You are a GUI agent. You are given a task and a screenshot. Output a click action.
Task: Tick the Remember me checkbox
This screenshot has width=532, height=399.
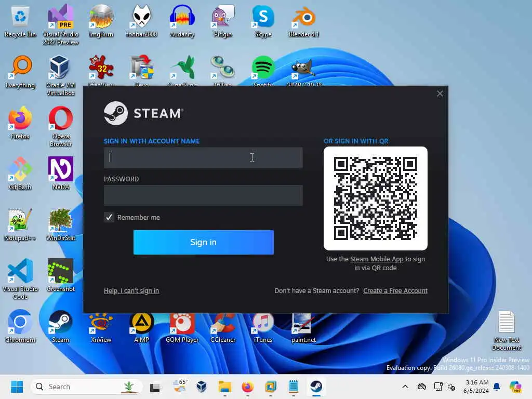(x=109, y=217)
